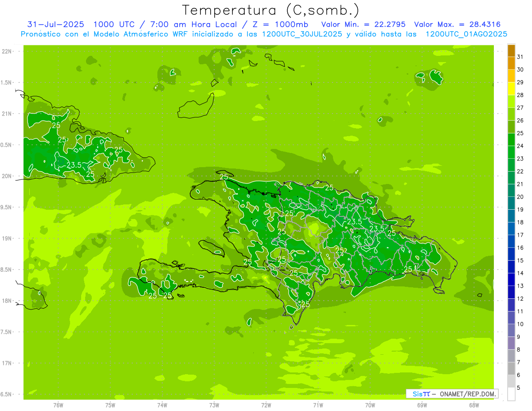Select the initialization time "1200UTC_30JUL2025"
Image resolution: width=532 pixels, height=411 pixels.
pos(302,34)
